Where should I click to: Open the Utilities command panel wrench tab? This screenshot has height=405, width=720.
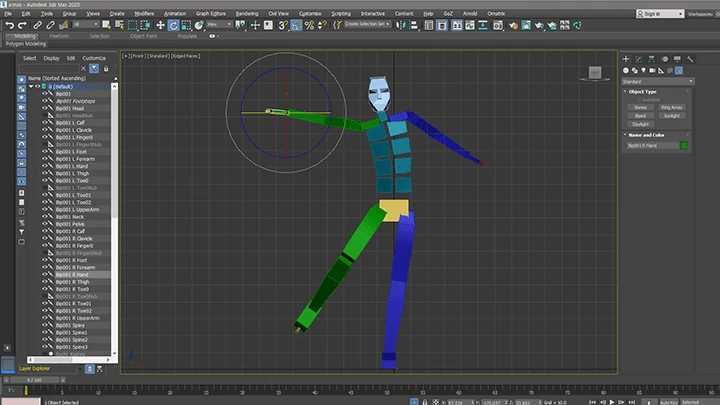(690, 59)
